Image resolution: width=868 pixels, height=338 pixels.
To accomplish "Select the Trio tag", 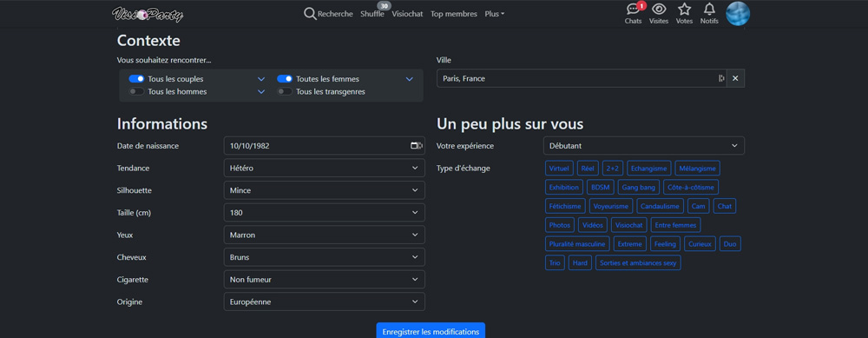I will point(555,262).
